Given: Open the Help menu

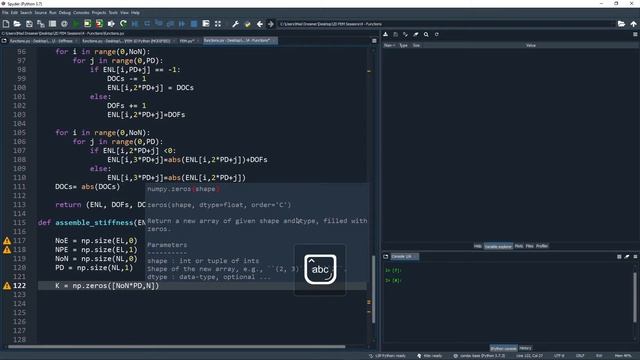Looking at the screenshot, I should pos(135,13).
